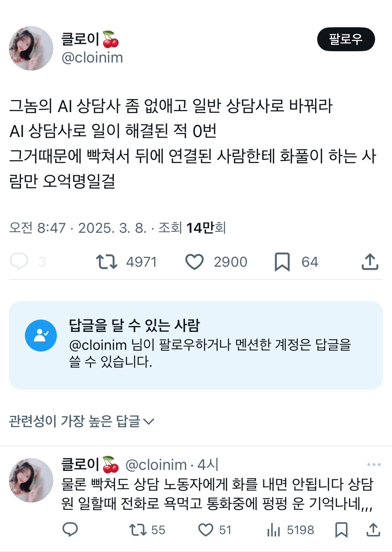Open the three-dot menu on reply

click(x=374, y=465)
